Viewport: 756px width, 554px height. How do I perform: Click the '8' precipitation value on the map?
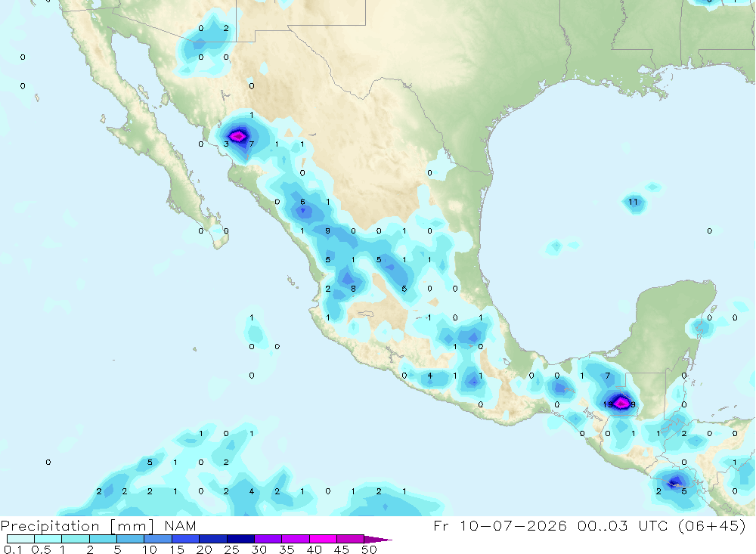click(353, 289)
